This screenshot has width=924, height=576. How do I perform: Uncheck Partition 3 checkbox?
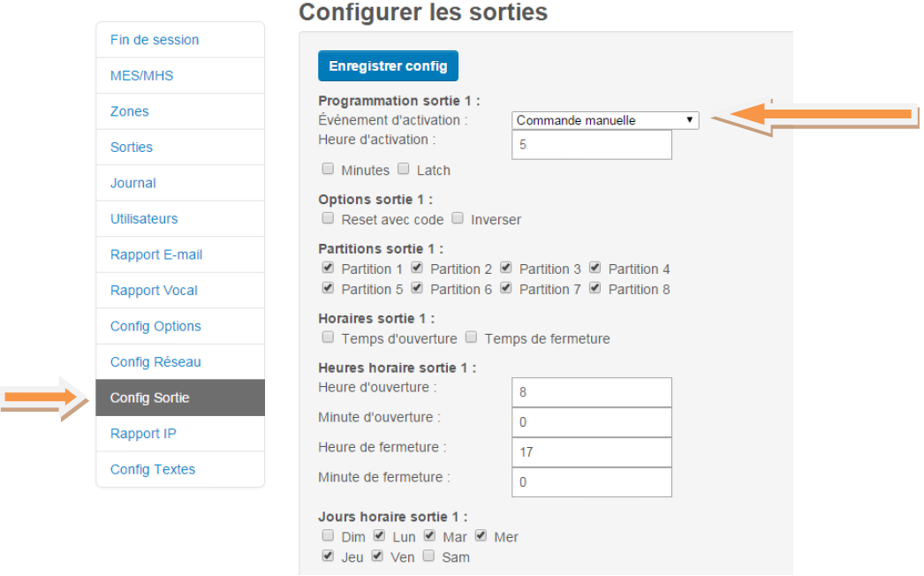(505, 269)
